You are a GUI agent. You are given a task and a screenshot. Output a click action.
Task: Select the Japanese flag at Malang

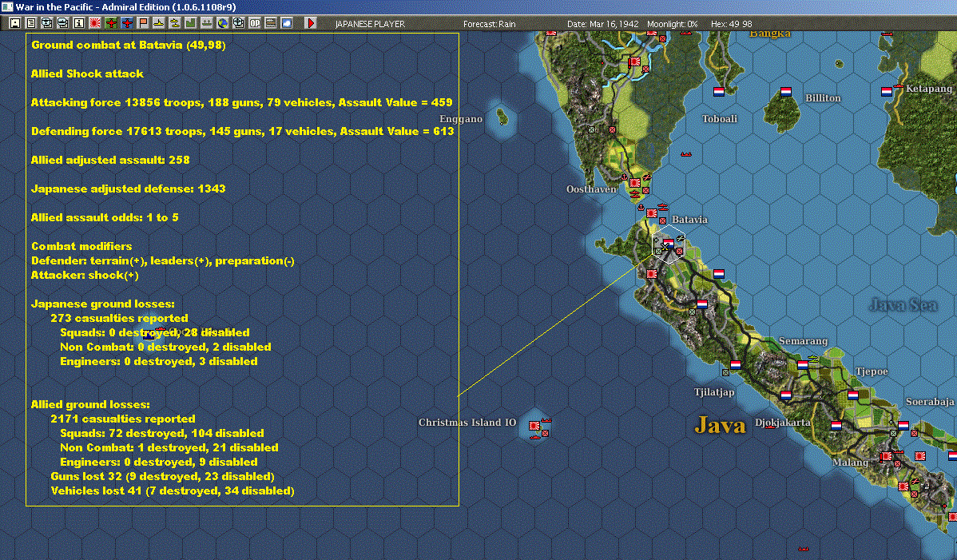point(885,456)
